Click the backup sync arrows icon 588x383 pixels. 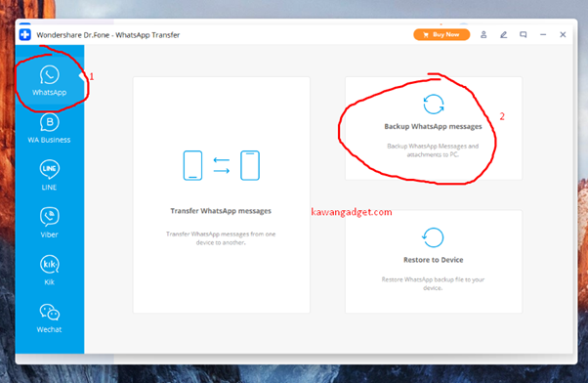(434, 104)
